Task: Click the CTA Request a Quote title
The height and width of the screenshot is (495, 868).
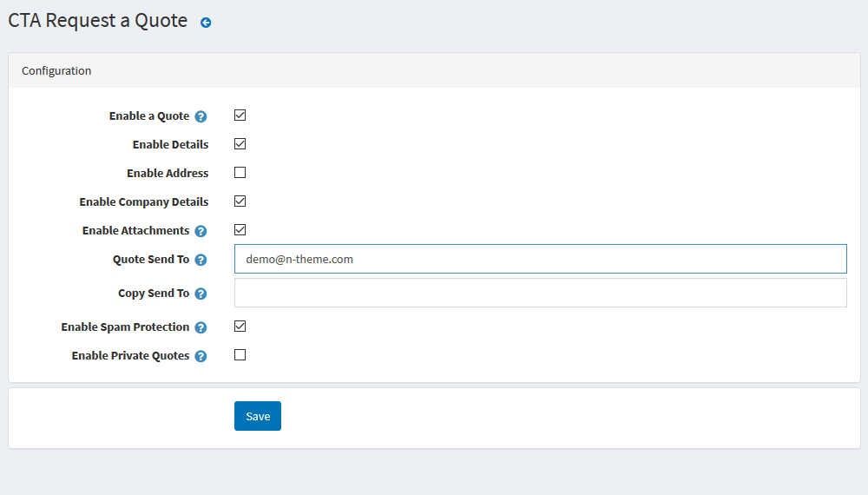Action: (x=98, y=21)
